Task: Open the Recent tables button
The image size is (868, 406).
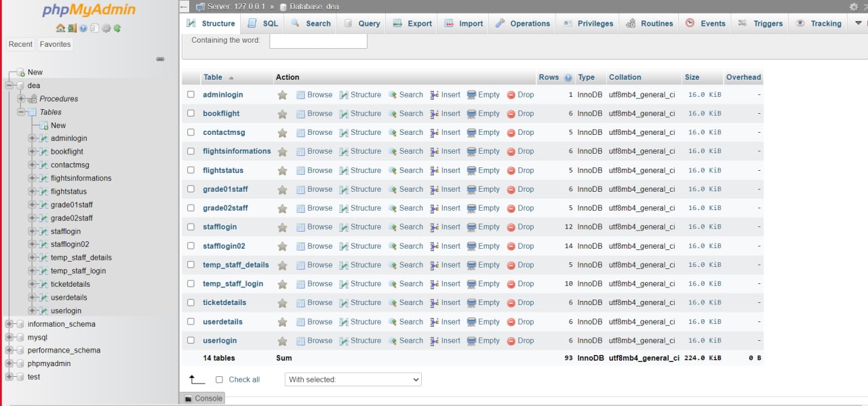Action: 20,44
